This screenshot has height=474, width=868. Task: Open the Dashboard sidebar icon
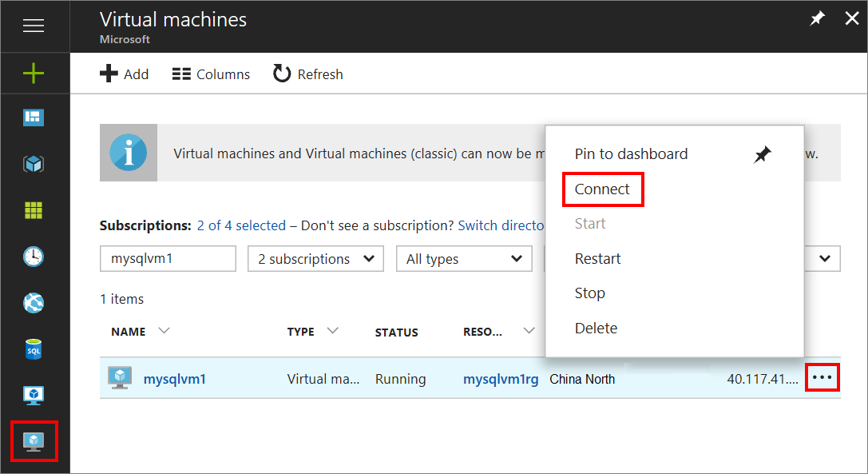(x=34, y=118)
